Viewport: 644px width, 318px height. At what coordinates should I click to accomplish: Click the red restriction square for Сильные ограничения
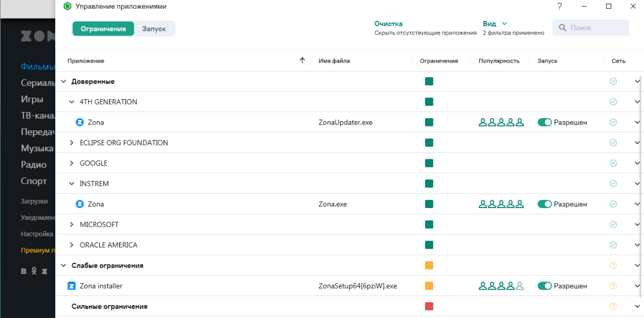(x=429, y=306)
